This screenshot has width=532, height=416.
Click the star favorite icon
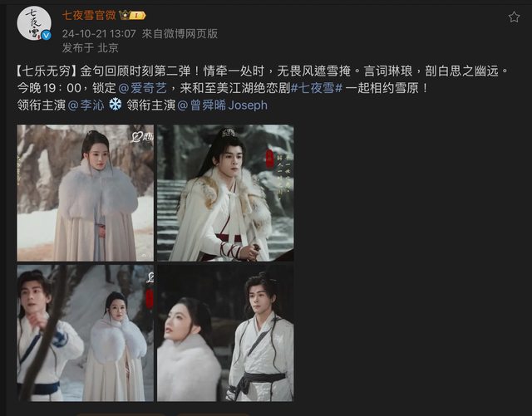(x=514, y=17)
